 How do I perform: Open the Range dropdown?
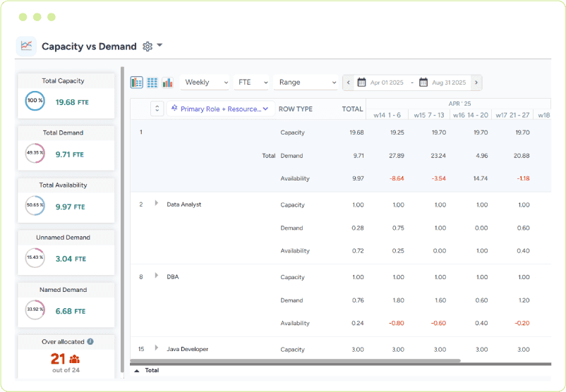pyautogui.click(x=306, y=82)
